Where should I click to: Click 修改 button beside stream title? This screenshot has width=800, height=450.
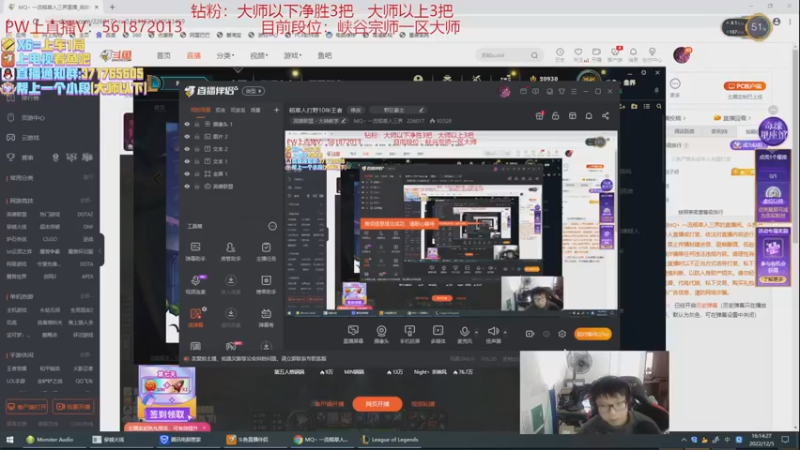tap(356, 110)
